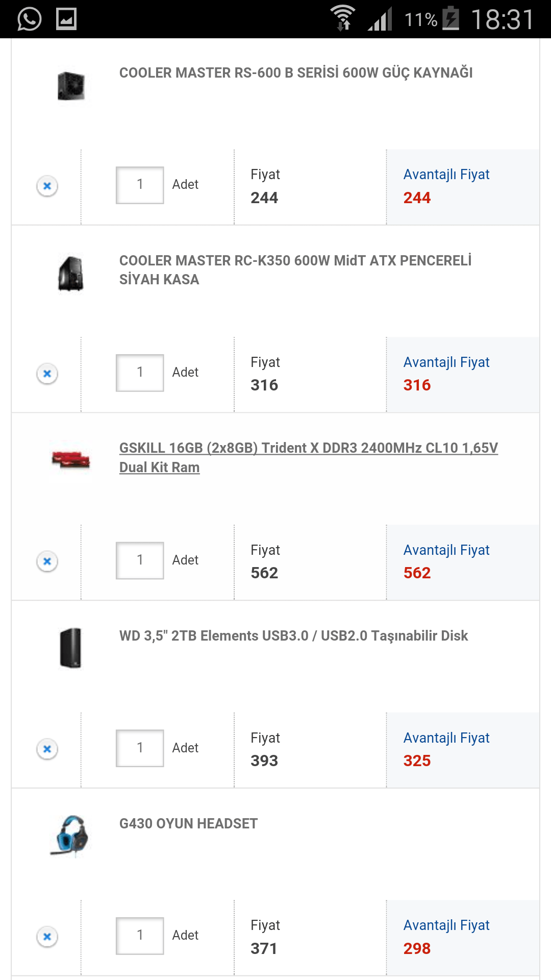Click the Avantajlı Fiyat label for the headset
551x980 pixels.
[x=446, y=924]
